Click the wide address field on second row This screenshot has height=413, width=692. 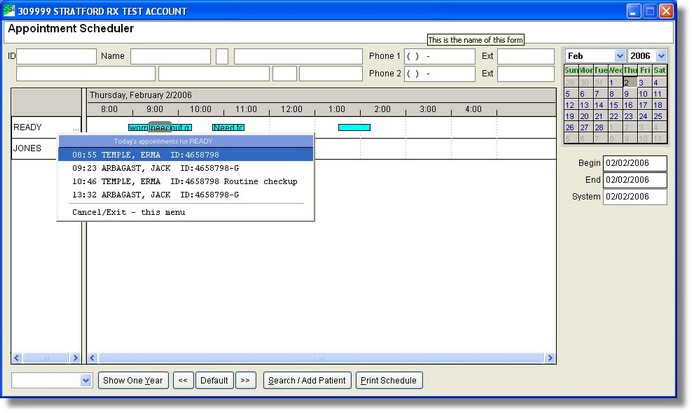[x=86, y=74]
